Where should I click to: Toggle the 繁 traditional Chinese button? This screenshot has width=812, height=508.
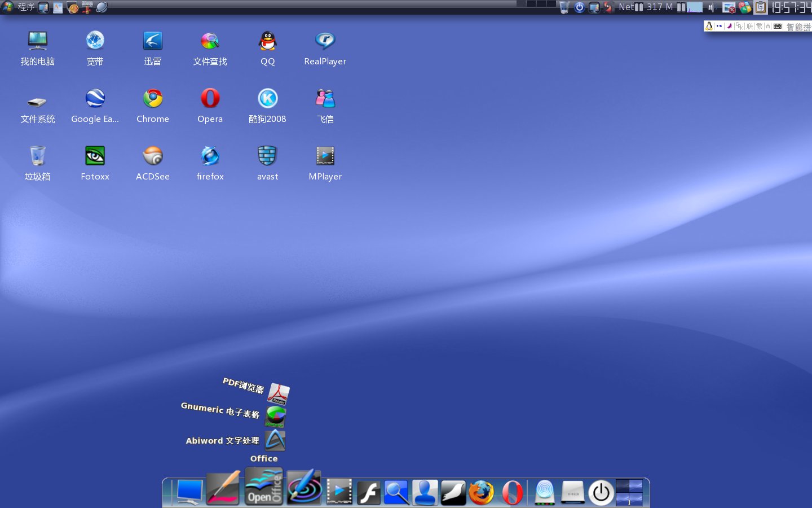(x=760, y=26)
